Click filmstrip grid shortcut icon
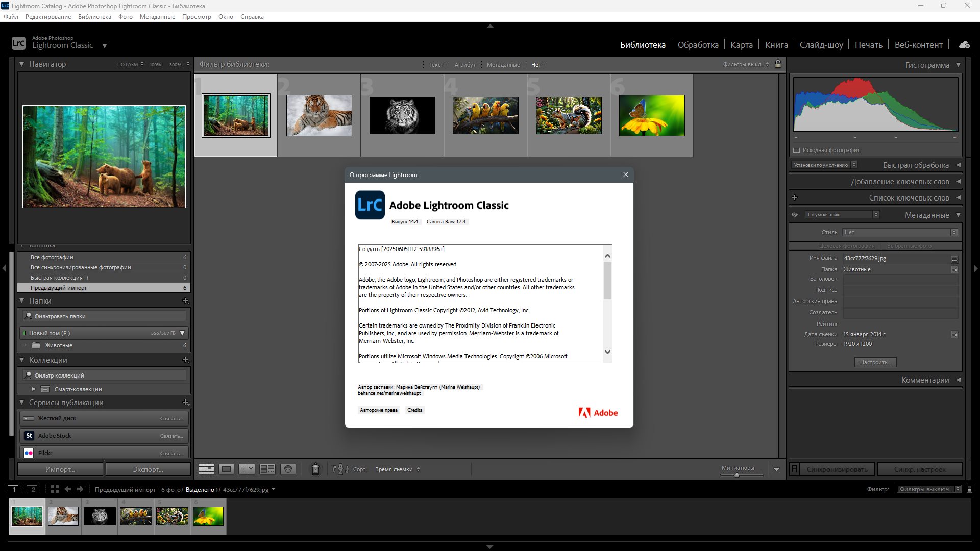980x551 pixels. [x=55, y=489]
